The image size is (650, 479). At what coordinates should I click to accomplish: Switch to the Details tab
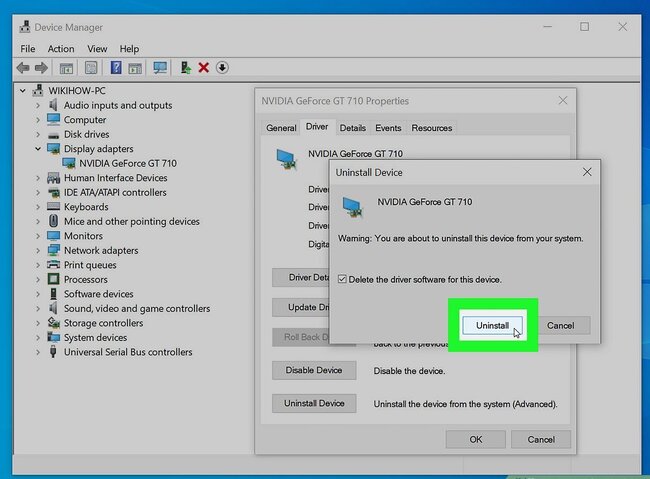coord(353,128)
